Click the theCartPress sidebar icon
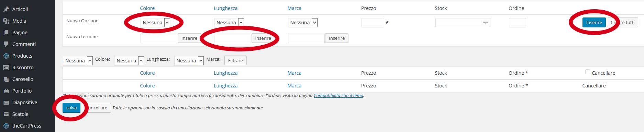Viewport: 644px width, 132px height. tap(6, 126)
